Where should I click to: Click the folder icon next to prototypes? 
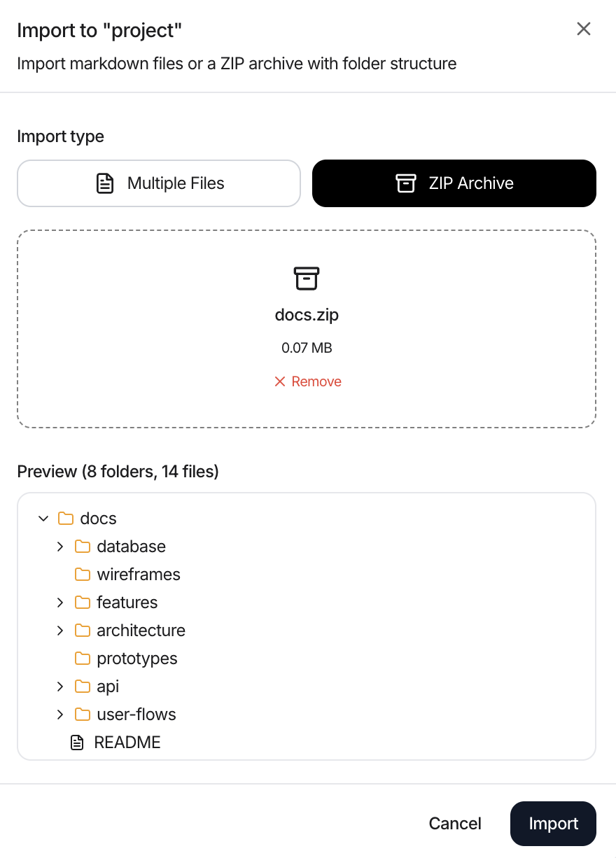(81, 658)
